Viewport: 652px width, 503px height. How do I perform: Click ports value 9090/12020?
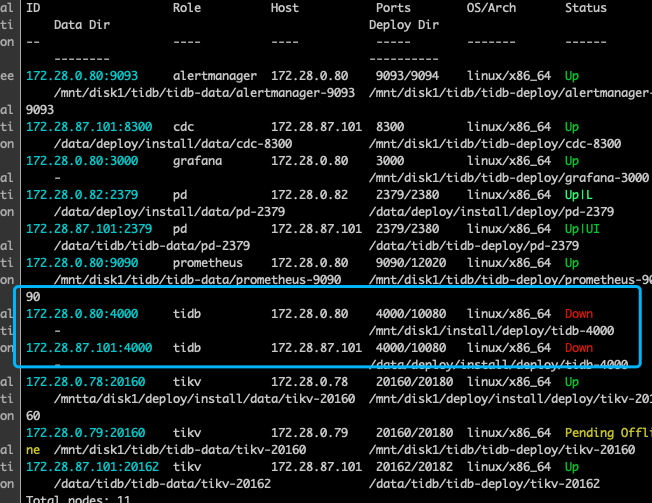click(x=411, y=263)
